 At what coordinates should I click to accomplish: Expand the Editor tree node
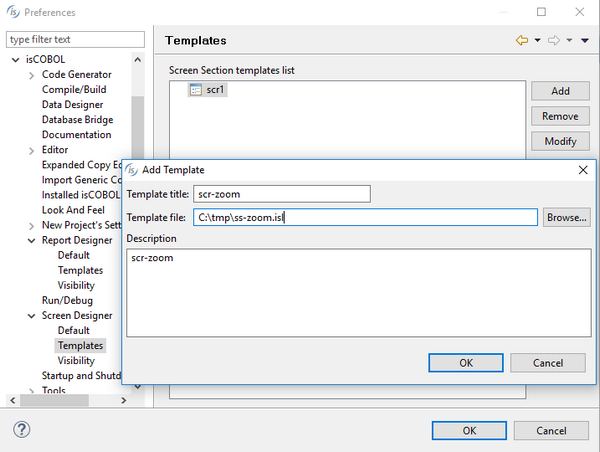pos(31,150)
